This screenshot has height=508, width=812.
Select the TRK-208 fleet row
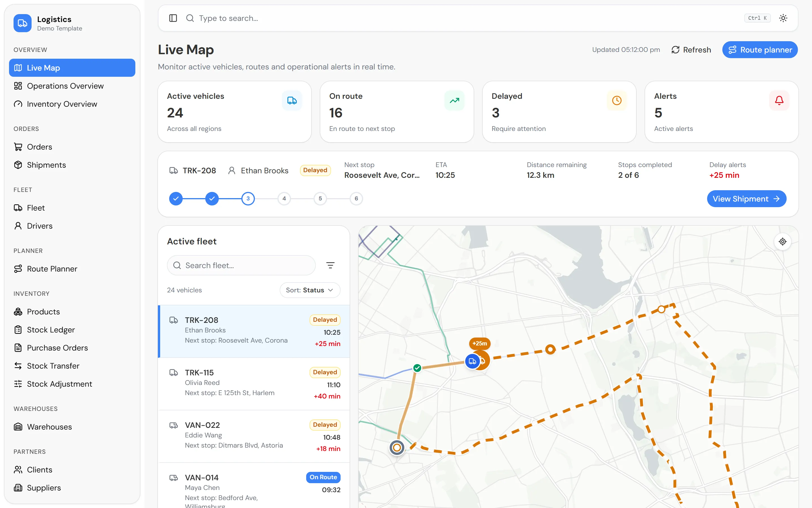pos(254,331)
